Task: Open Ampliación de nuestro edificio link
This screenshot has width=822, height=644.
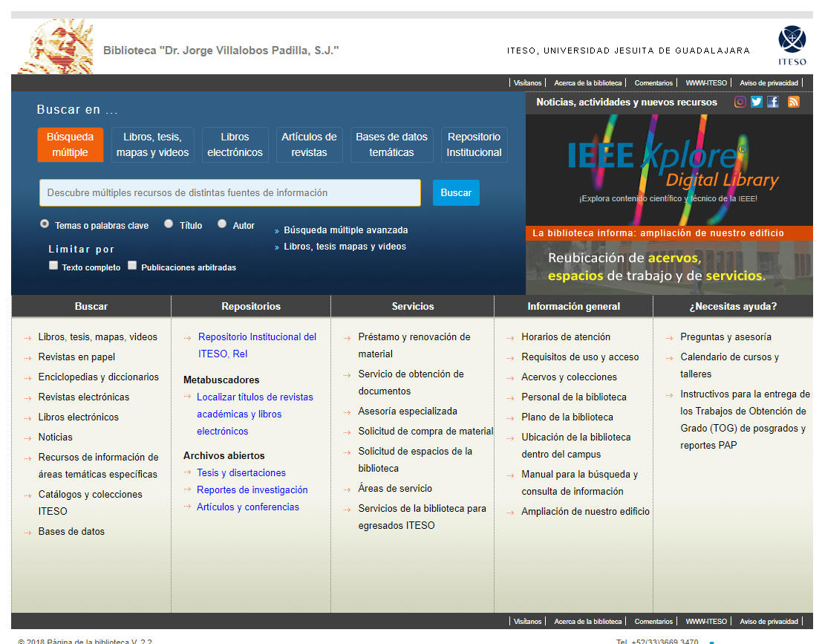Action: (585, 511)
